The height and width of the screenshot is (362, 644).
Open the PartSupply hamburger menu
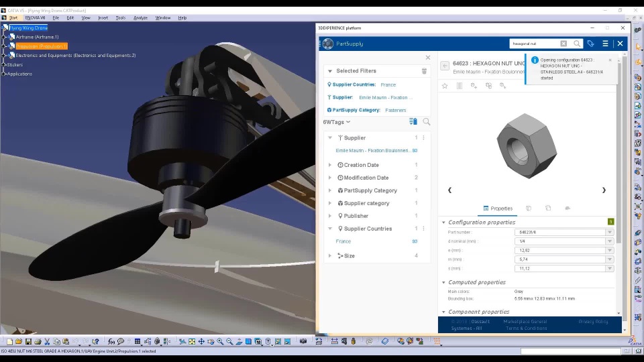click(x=605, y=44)
